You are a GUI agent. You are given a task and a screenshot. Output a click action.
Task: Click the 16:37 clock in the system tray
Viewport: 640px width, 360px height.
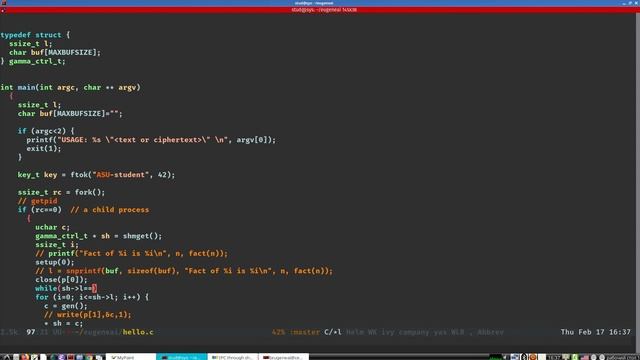pos(553,357)
